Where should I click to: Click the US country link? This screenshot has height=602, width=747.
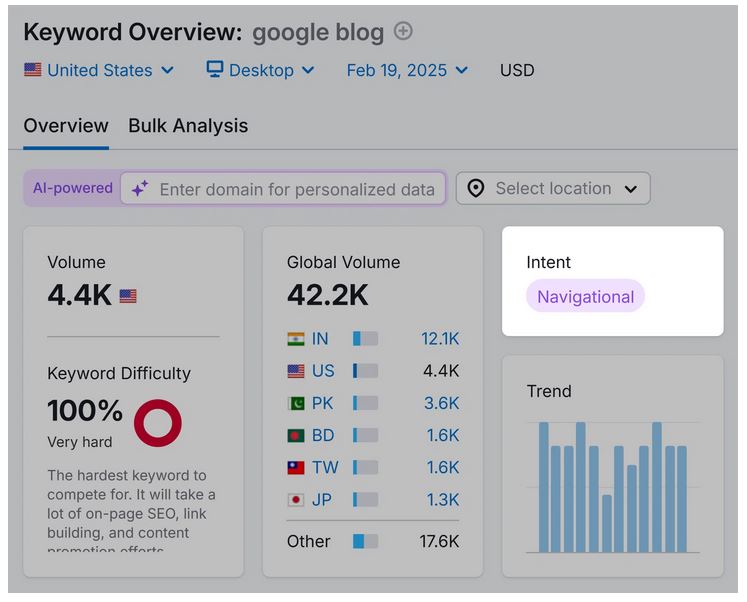(323, 371)
